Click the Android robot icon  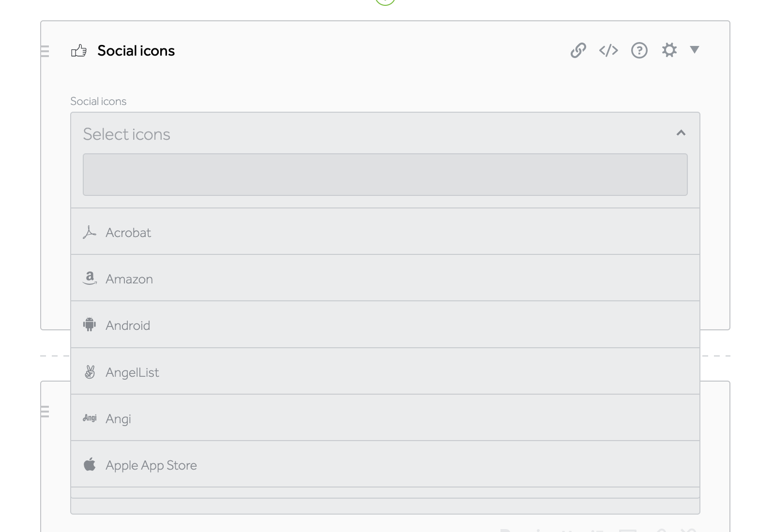90,325
